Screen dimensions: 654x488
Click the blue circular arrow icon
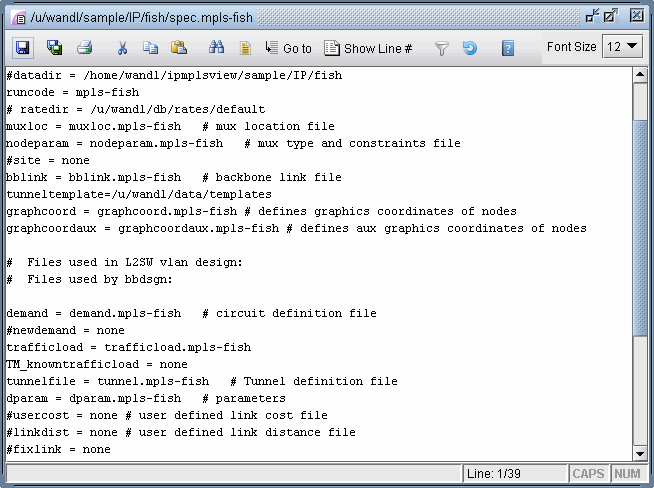[469, 48]
